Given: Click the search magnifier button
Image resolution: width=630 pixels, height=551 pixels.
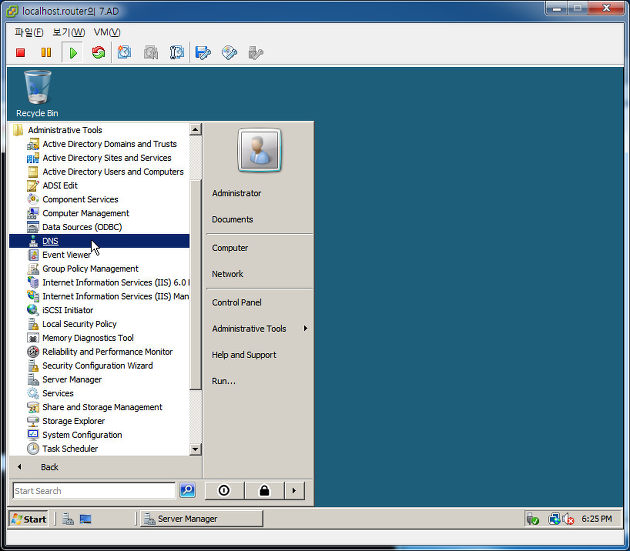Looking at the screenshot, I should click(188, 490).
